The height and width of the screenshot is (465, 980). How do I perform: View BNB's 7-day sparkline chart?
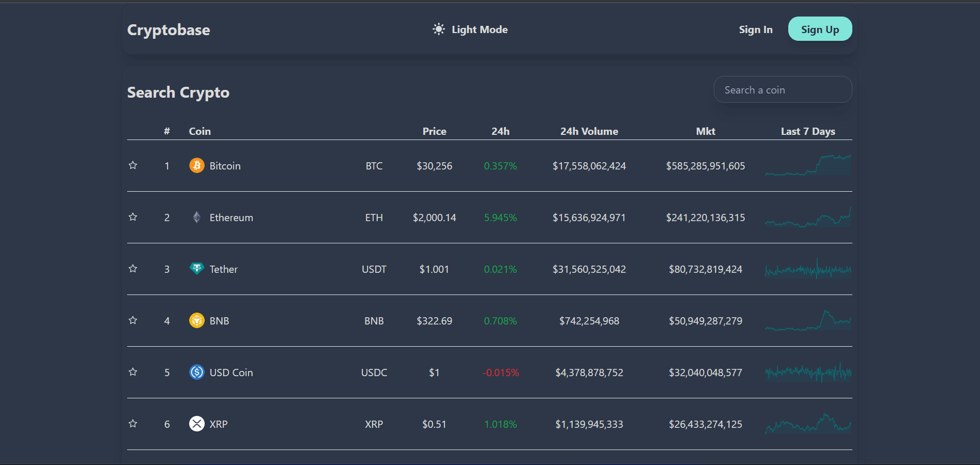tap(808, 320)
